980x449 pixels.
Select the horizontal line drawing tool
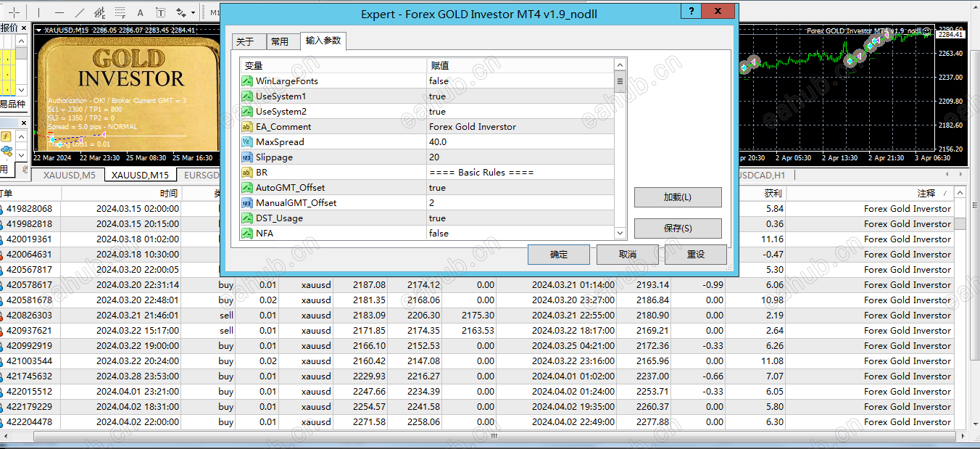[59, 12]
